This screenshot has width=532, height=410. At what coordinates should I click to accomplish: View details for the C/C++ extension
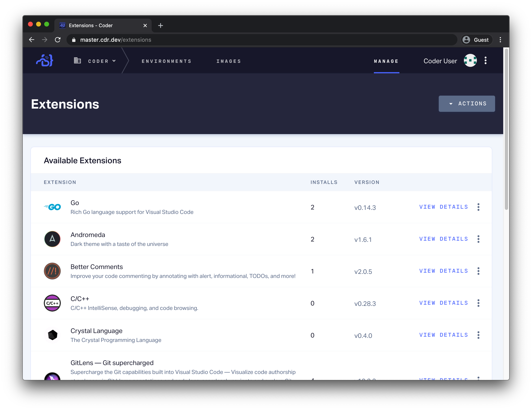coord(444,303)
